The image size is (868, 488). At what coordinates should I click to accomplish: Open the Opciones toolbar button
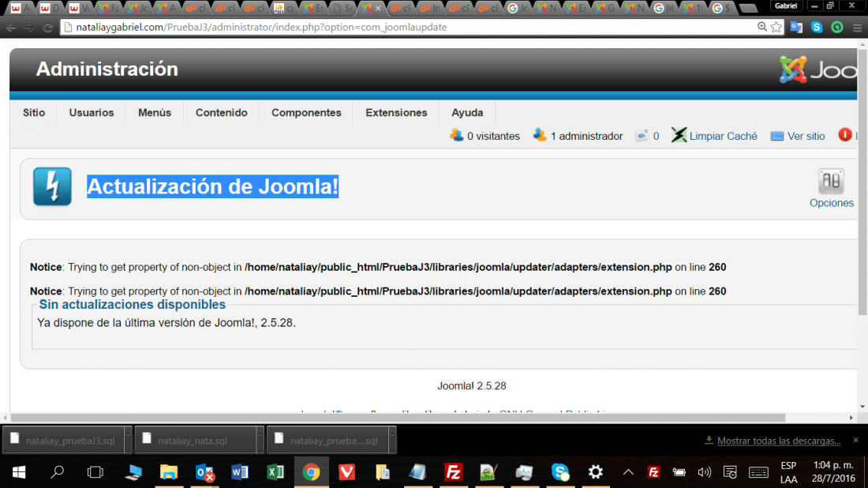pos(831,189)
